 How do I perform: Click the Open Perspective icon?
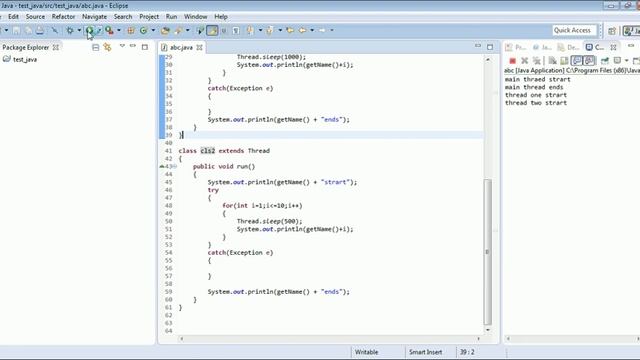611,31
